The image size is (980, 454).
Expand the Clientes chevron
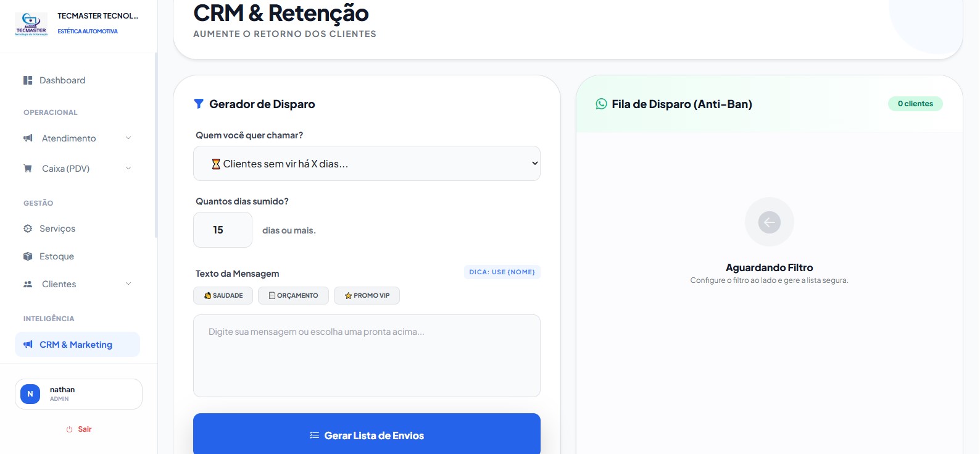tap(128, 284)
